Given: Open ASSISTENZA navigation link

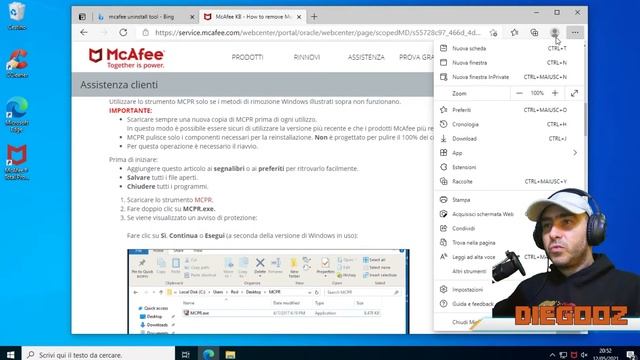Looking at the screenshot, I should coord(366,57).
